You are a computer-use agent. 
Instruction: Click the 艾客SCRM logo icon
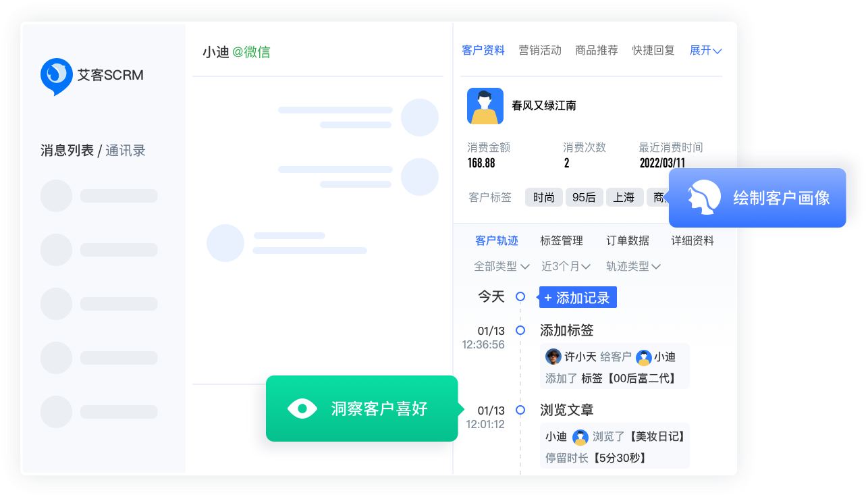click(57, 76)
